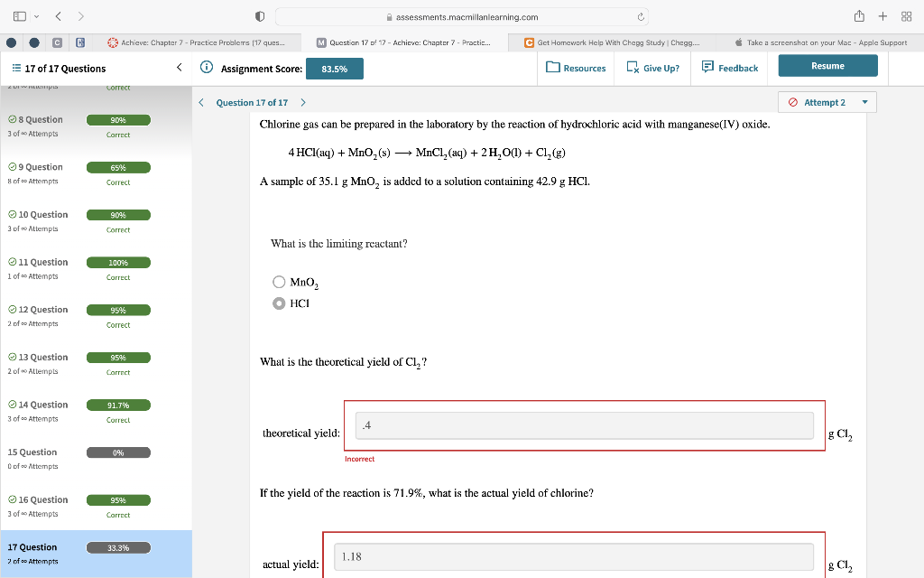
Task: Click the Question 17 of 17 label
Action: [x=252, y=103]
